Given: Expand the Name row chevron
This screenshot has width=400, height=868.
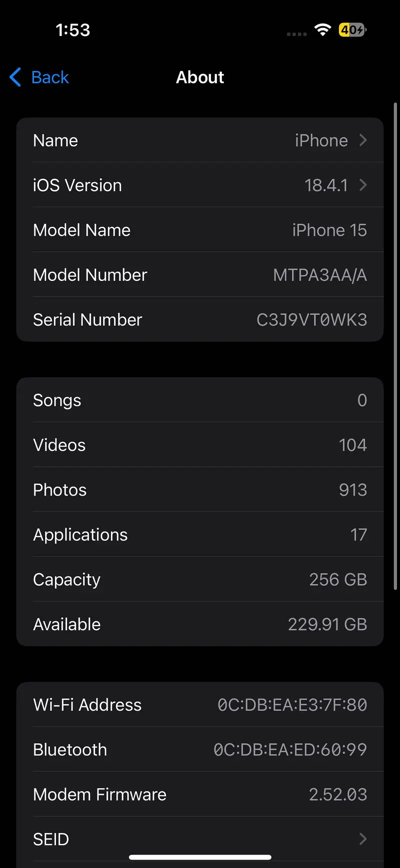Looking at the screenshot, I should point(363,141).
